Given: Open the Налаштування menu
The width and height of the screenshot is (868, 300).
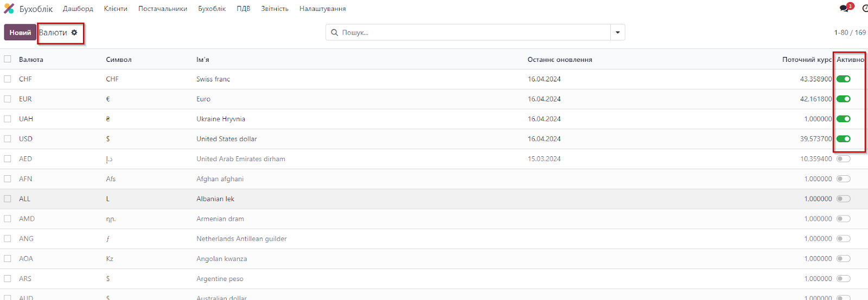Looking at the screenshot, I should point(322,9).
